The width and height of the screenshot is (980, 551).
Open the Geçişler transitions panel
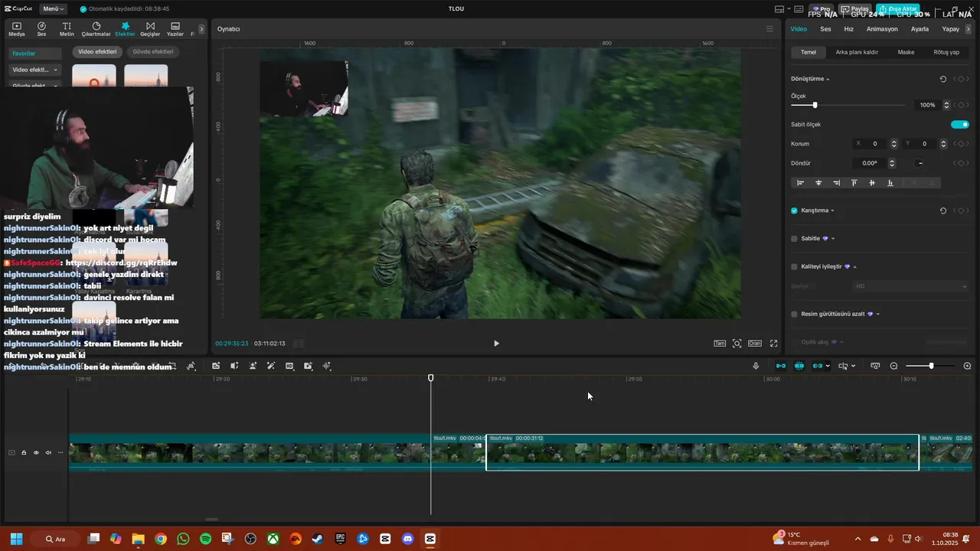(150, 29)
